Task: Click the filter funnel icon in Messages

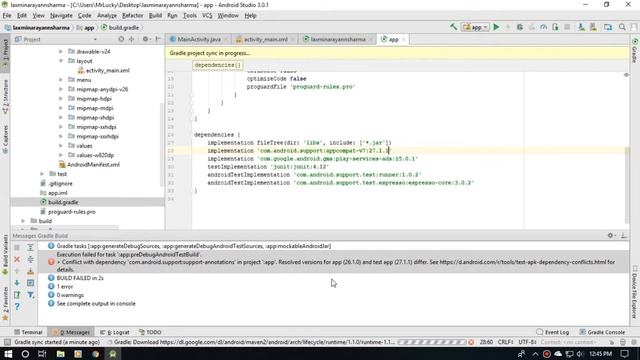Action: tap(31, 294)
